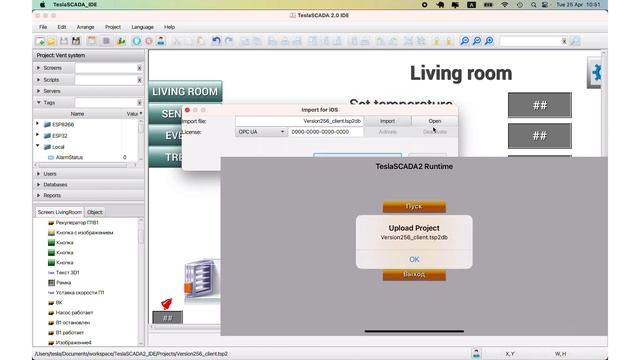The width and height of the screenshot is (640, 360).
Task: Select AlarmStatus tag in Local group
Action: [69, 157]
